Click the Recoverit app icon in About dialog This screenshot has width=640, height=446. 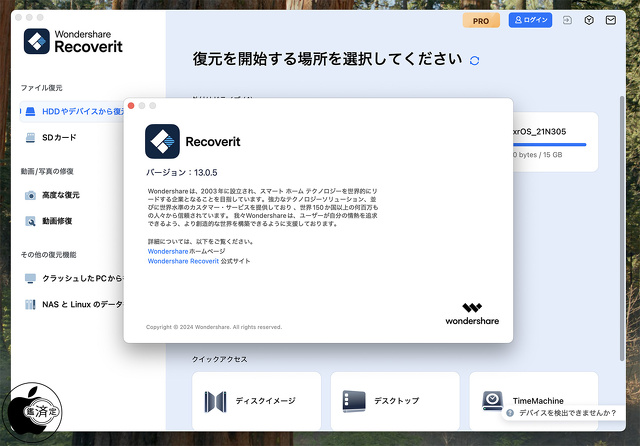[x=162, y=141]
